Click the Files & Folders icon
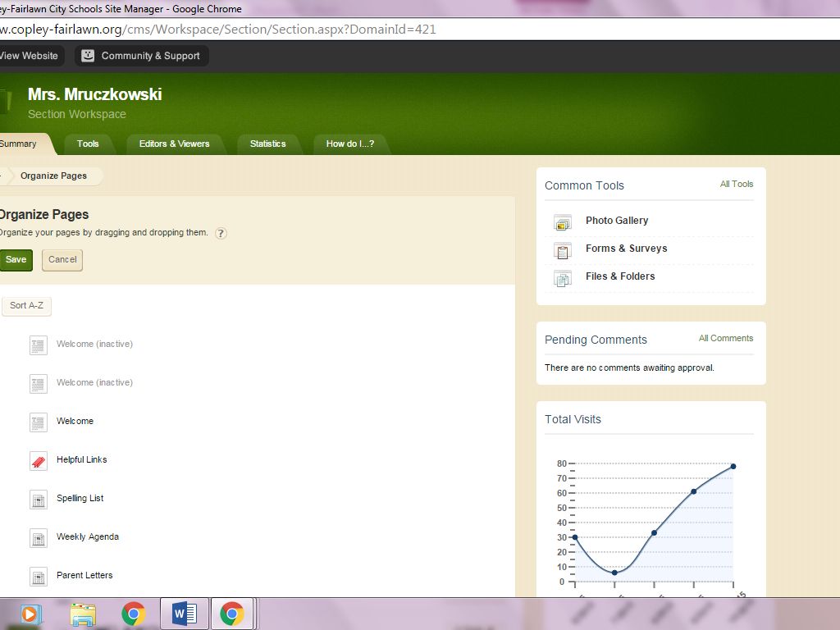The image size is (840, 630). pyautogui.click(x=563, y=278)
